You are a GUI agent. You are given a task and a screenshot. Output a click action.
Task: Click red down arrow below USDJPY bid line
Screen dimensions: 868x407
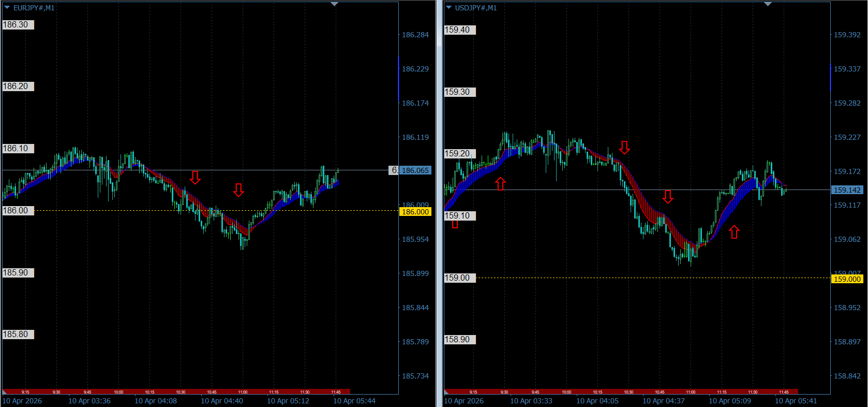click(x=668, y=197)
